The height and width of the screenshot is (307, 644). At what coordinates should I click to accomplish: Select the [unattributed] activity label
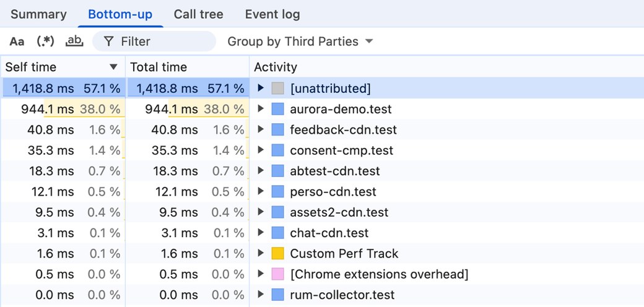coord(330,89)
